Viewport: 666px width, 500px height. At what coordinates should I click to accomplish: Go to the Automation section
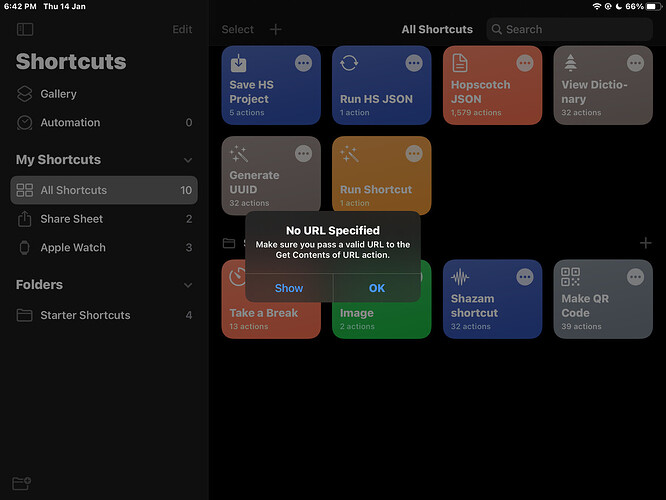[70, 123]
